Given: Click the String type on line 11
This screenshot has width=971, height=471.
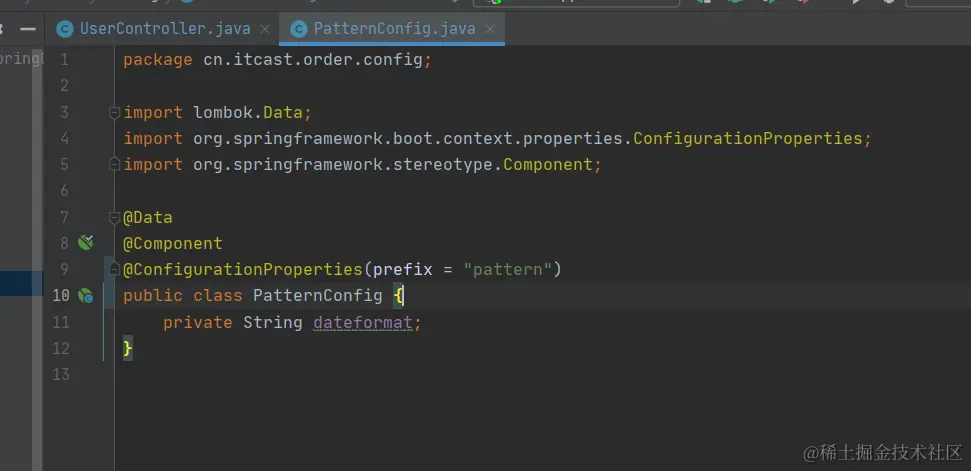Looking at the screenshot, I should [x=272, y=322].
